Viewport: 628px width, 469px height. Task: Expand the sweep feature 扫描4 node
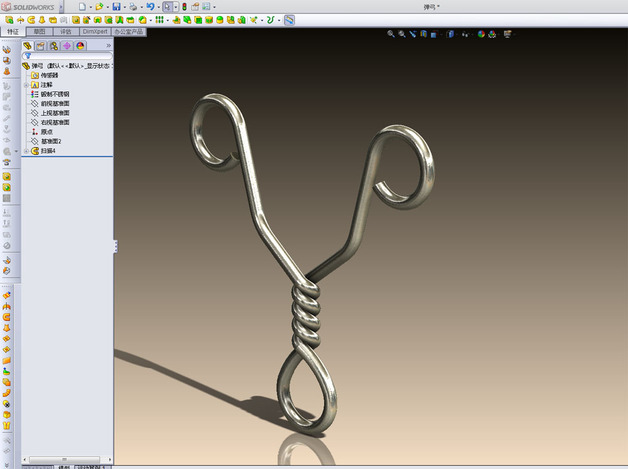[26, 151]
